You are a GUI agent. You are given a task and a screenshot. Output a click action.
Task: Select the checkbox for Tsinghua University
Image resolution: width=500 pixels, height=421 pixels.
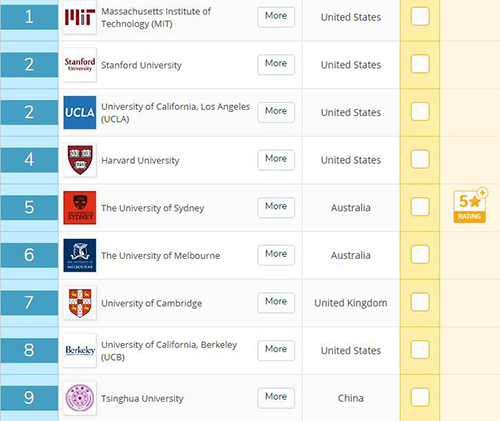click(x=420, y=397)
